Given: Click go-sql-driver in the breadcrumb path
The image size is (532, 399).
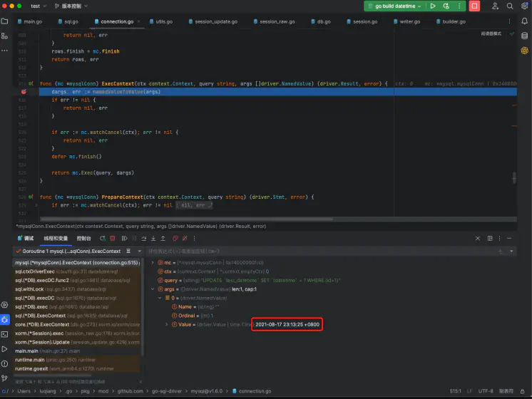Looking at the screenshot, I should click(167, 391).
